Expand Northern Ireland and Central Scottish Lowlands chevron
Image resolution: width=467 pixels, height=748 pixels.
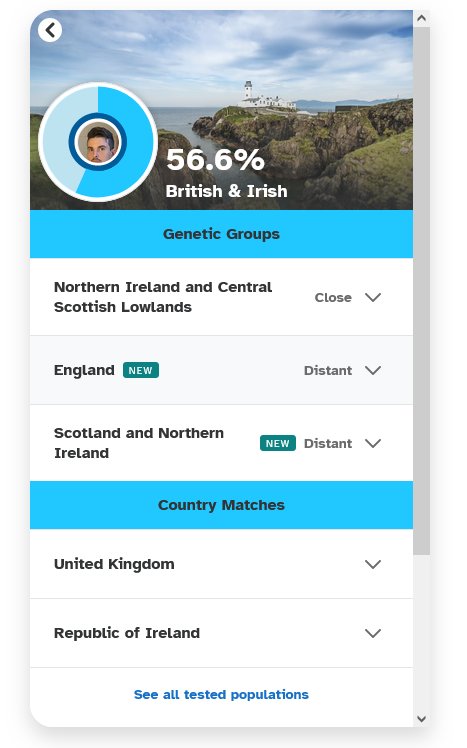pos(373,297)
